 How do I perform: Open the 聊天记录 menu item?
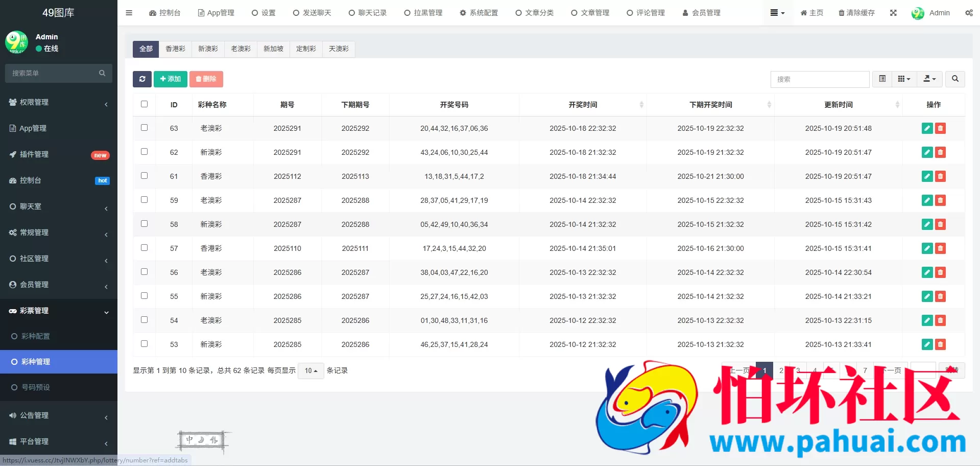[368, 13]
